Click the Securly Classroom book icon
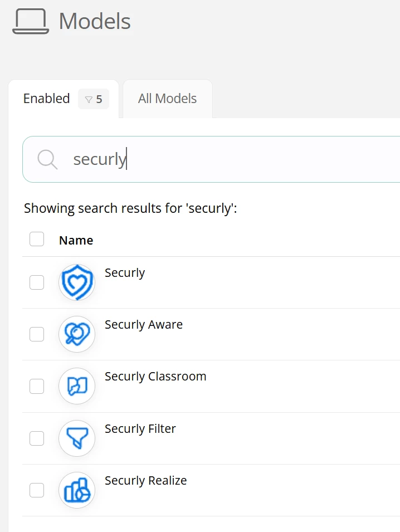Screen dimensions: 400x532 77,386
